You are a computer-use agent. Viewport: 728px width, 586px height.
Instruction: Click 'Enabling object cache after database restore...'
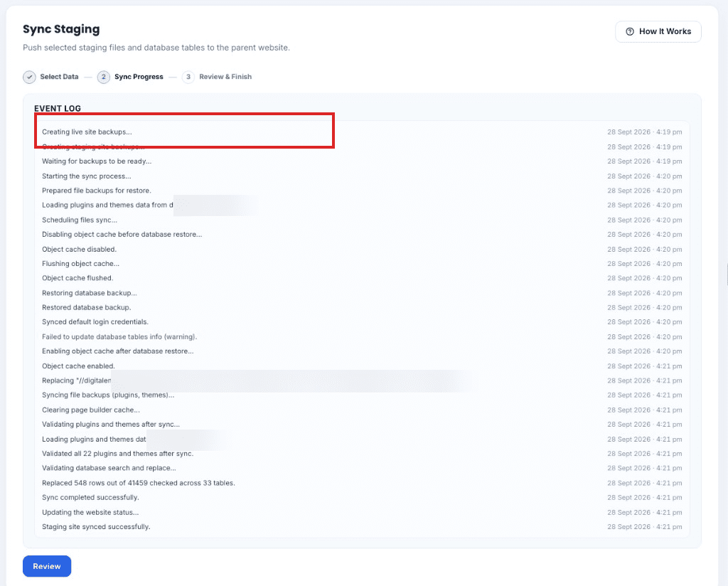point(118,351)
